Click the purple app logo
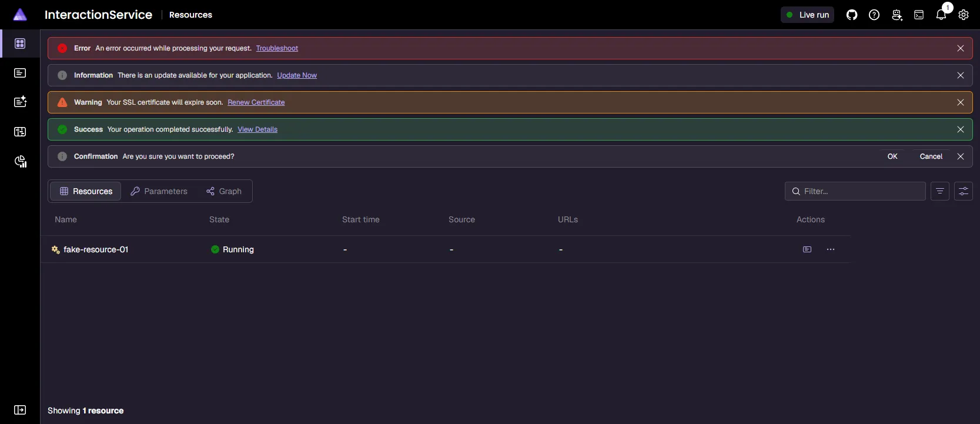The image size is (980, 424). 20,15
